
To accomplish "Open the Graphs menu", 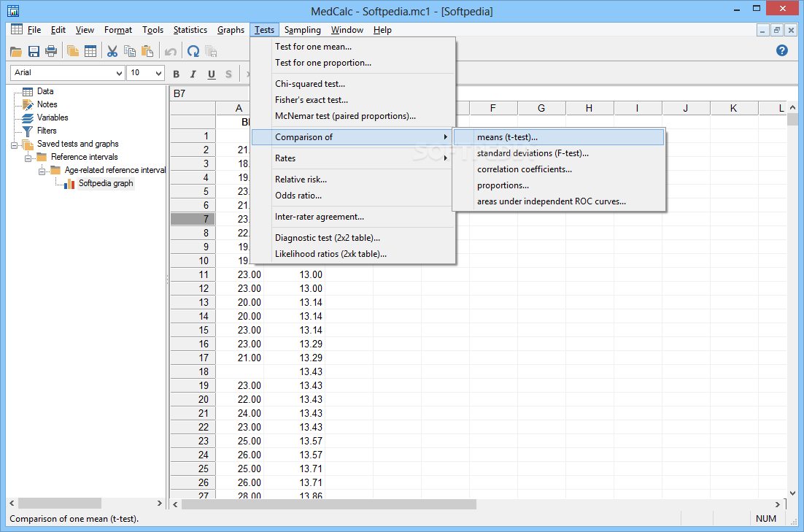I will 231,30.
